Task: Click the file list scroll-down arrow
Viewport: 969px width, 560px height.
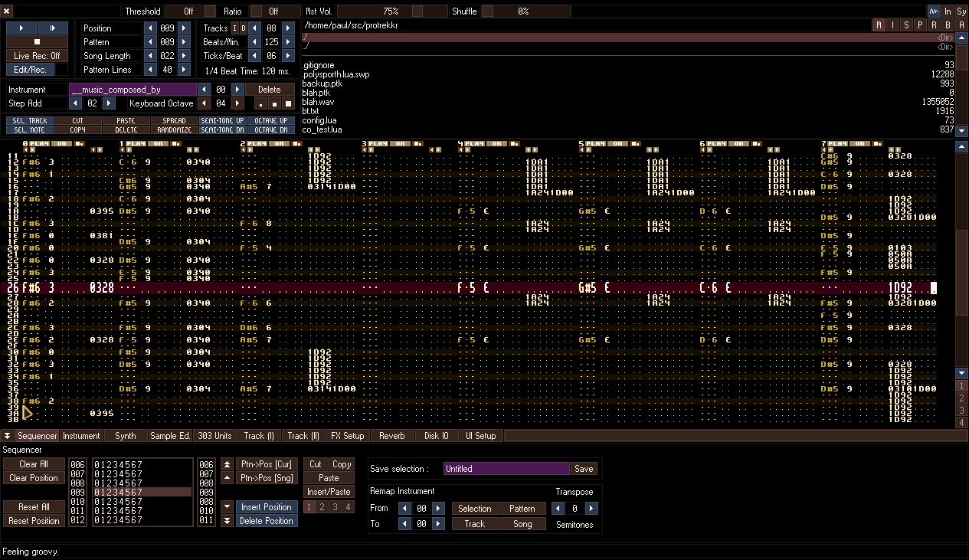Action: click(x=962, y=131)
